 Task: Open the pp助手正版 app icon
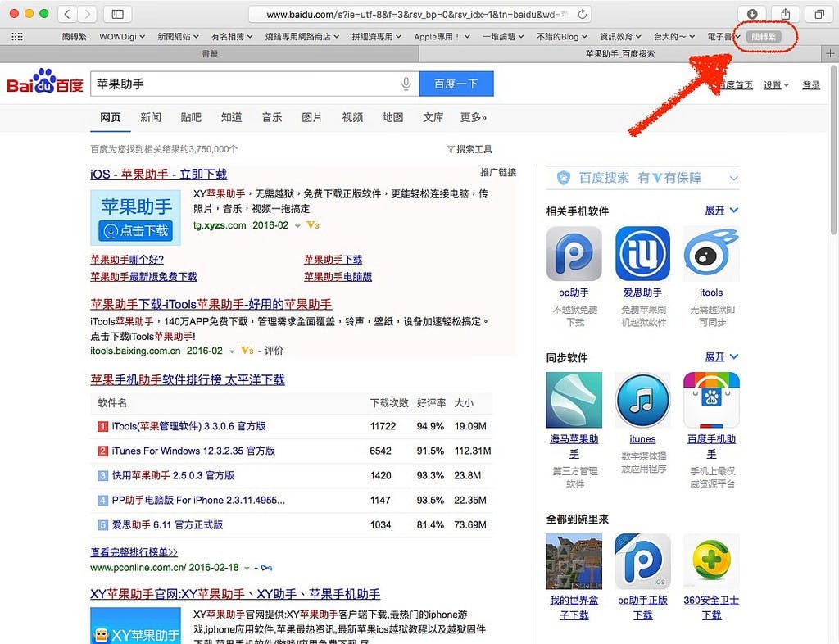click(642, 561)
